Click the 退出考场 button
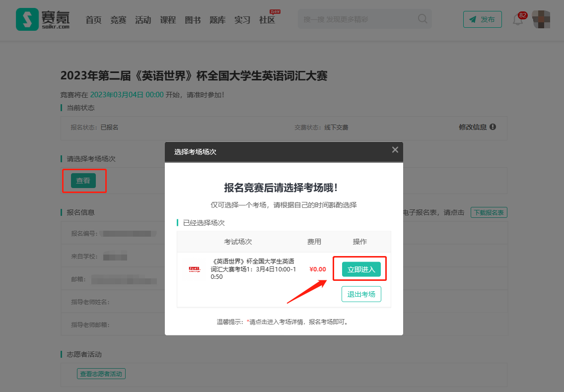564x392 pixels. (361, 294)
